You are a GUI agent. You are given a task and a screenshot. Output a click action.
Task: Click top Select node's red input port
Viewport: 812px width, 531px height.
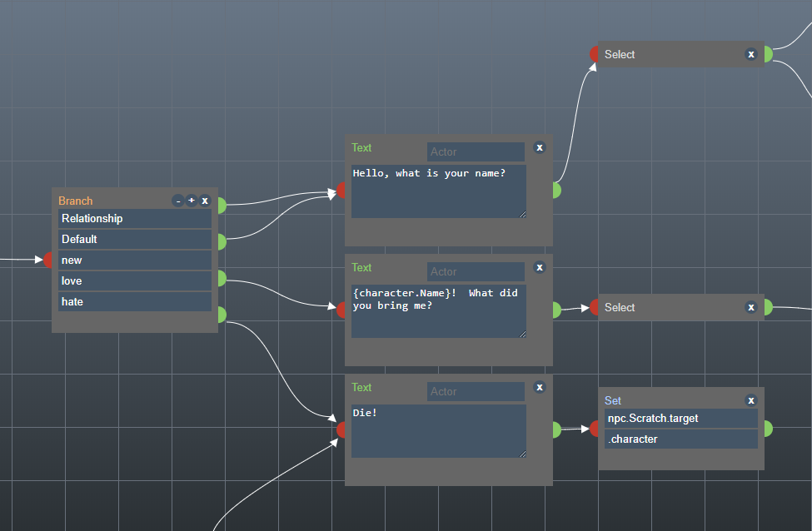[x=594, y=54]
